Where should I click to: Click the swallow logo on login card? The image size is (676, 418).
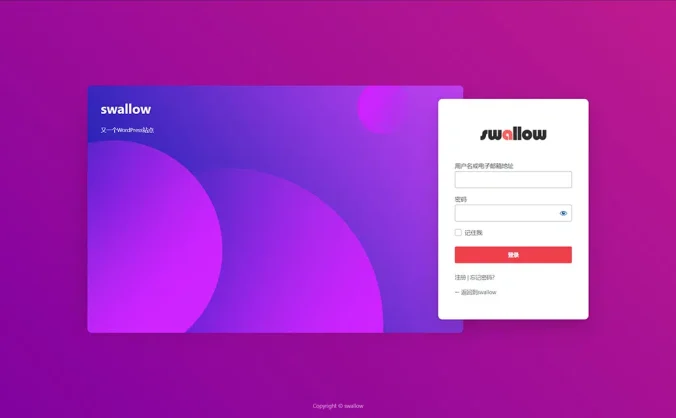[513, 134]
